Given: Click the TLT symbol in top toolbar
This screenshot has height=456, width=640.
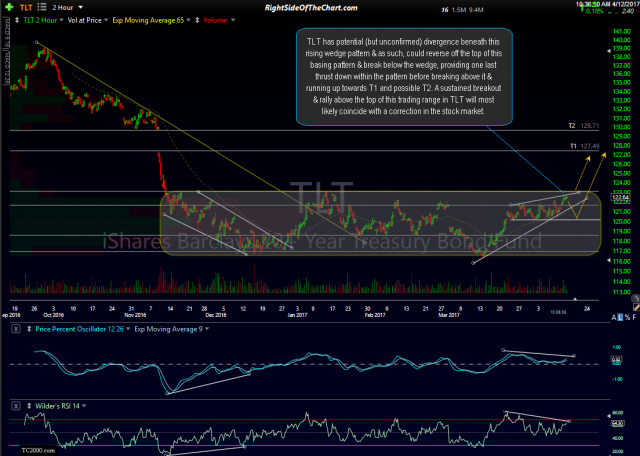Looking at the screenshot, I should coord(26,7).
